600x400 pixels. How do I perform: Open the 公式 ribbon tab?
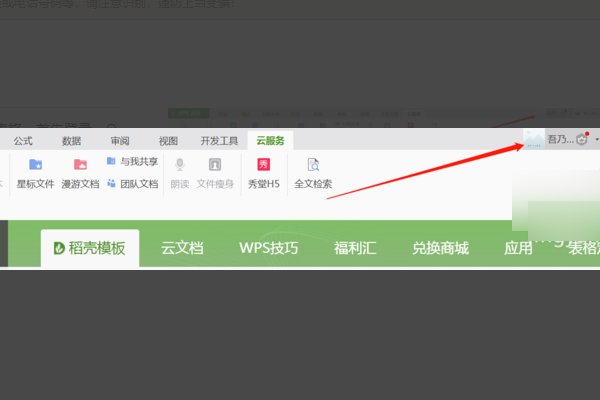pyautogui.click(x=23, y=141)
